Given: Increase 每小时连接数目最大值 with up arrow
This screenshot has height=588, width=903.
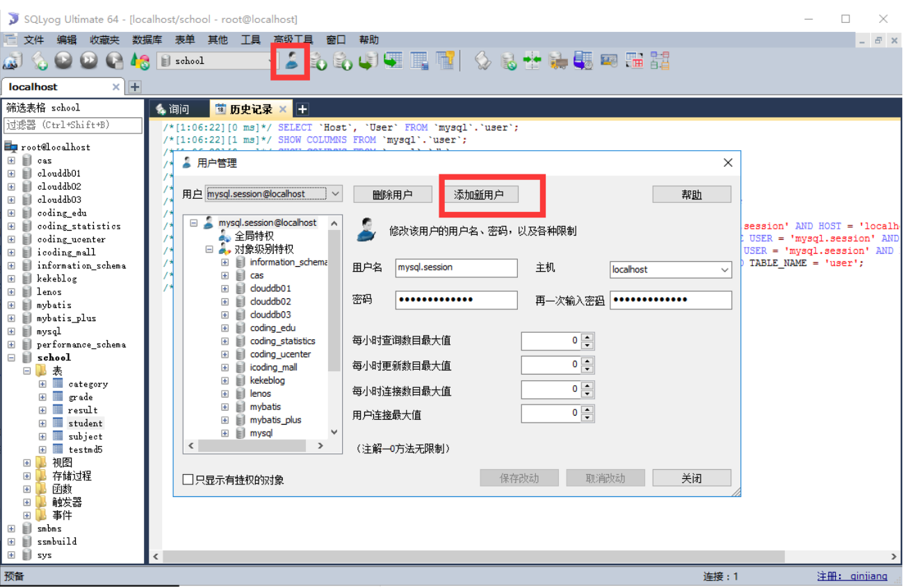Looking at the screenshot, I should [x=588, y=386].
